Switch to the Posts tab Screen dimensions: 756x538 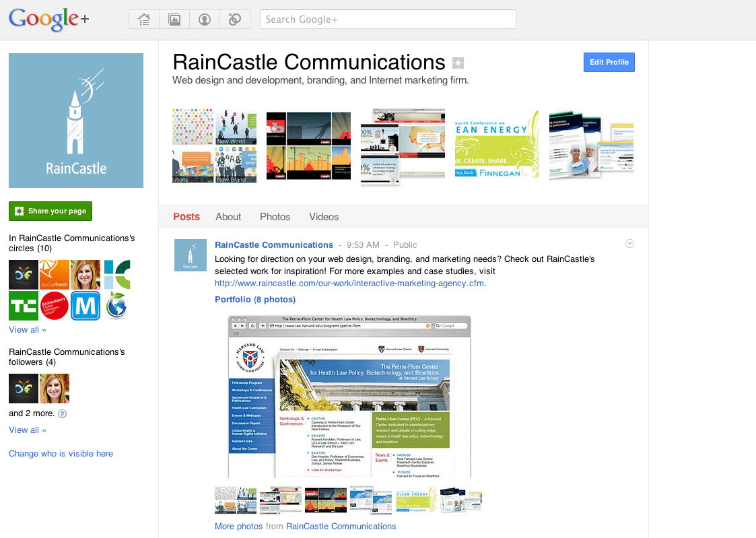click(x=186, y=217)
